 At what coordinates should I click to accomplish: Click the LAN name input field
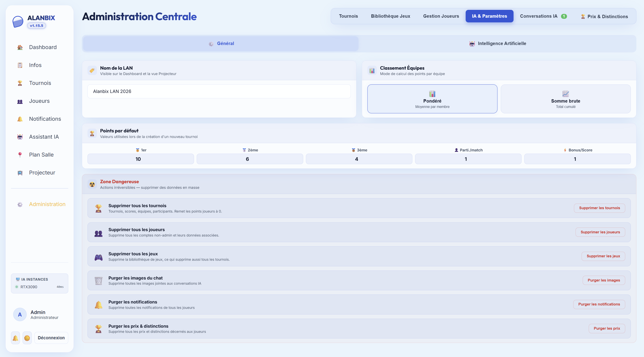[219, 91]
